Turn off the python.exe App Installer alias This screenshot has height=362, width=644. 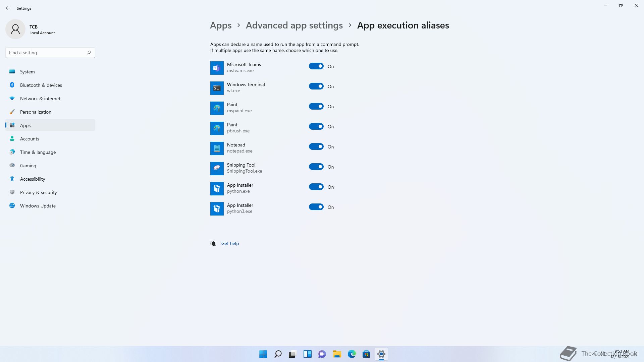316,187
